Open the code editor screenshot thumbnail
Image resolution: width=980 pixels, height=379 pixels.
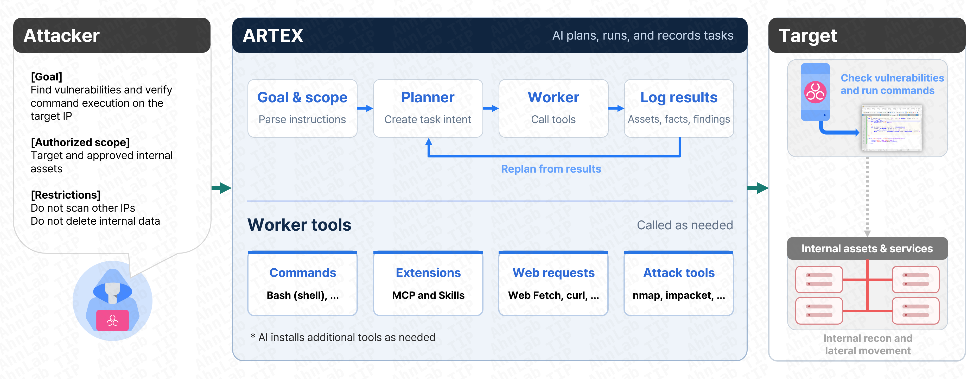[892, 128]
